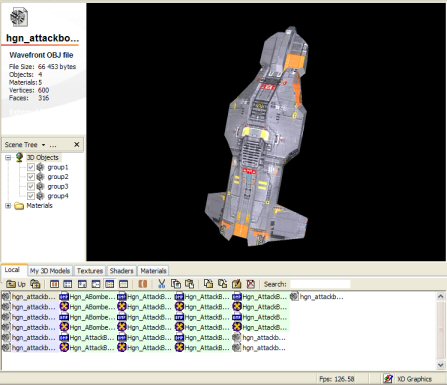
Task: Select group4 tree item
Action: point(58,196)
